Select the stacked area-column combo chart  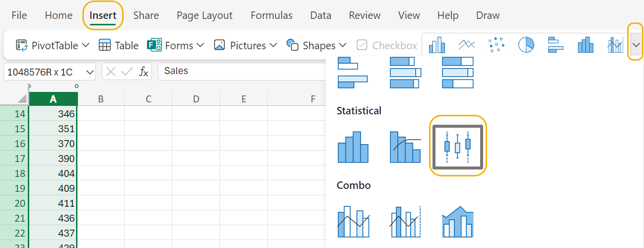pos(457,222)
